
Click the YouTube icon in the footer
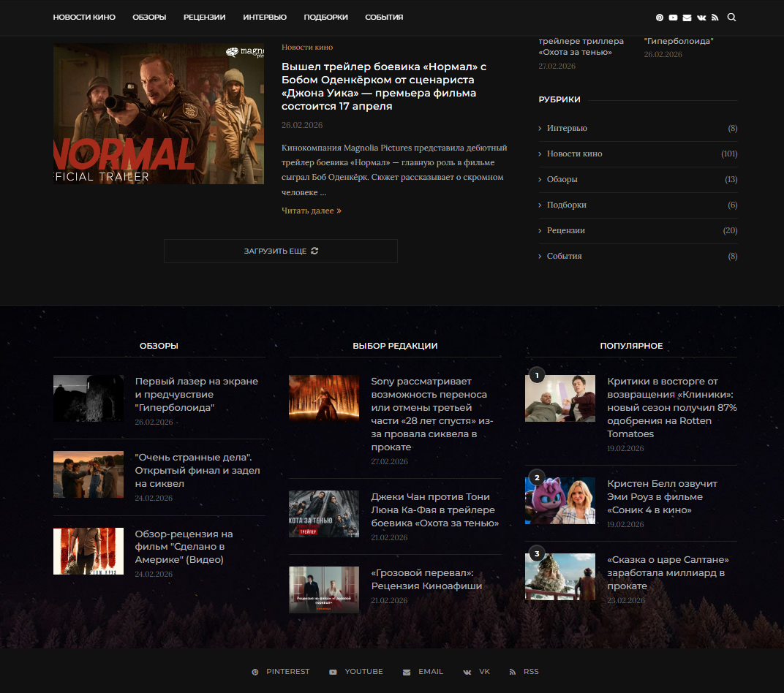tap(333, 672)
